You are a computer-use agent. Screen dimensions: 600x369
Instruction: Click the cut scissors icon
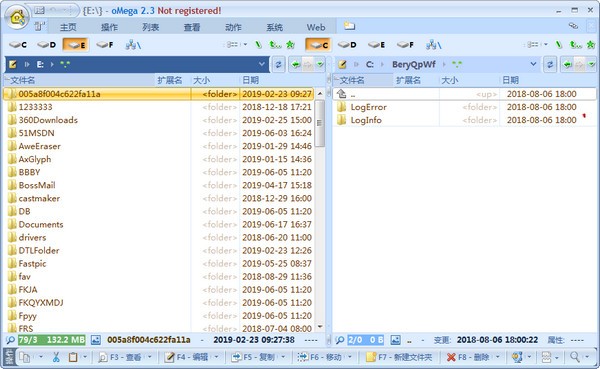tap(56, 357)
